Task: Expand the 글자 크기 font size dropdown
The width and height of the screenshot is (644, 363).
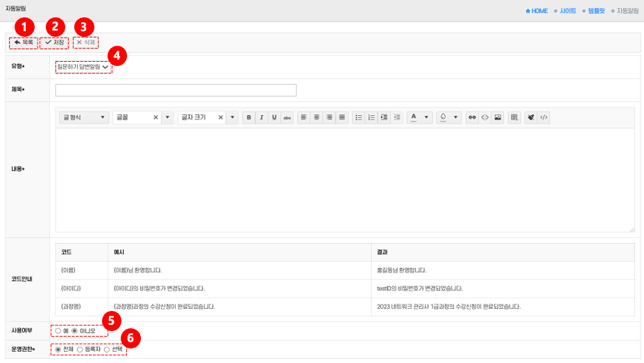Action: [232, 118]
